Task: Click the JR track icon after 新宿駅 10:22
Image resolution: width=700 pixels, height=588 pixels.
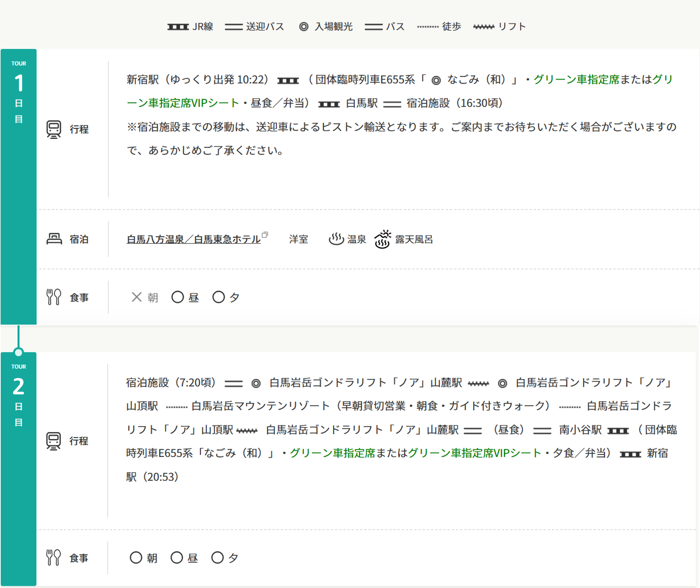Action: tap(288, 81)
